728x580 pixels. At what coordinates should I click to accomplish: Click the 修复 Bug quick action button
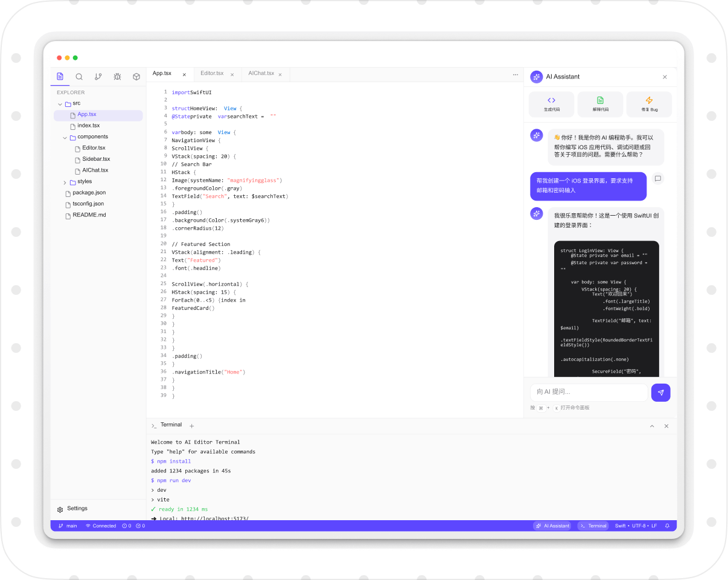coord(649,104)
